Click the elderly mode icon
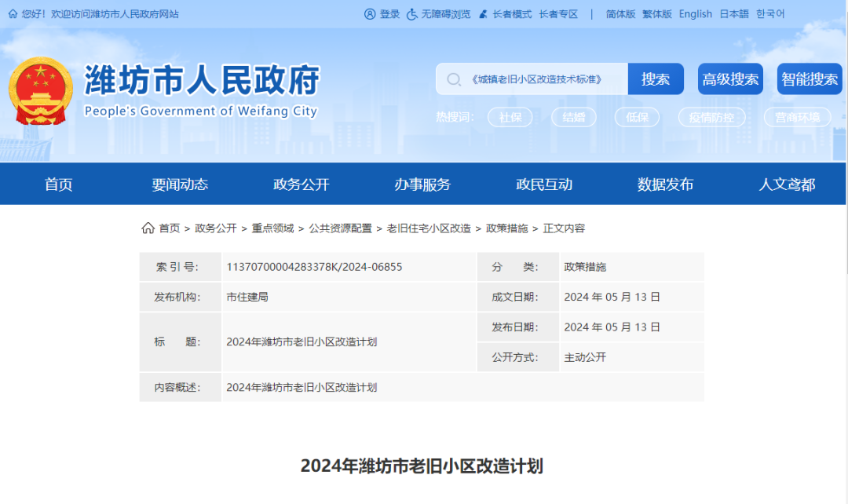The width and height of the screenshot is (848, 504). pos(484,14)
